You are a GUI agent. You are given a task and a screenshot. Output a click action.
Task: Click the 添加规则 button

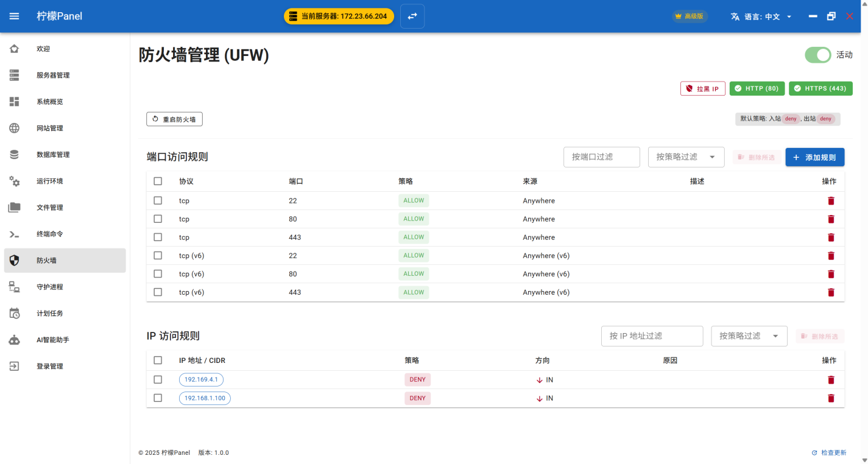(814, 157)
